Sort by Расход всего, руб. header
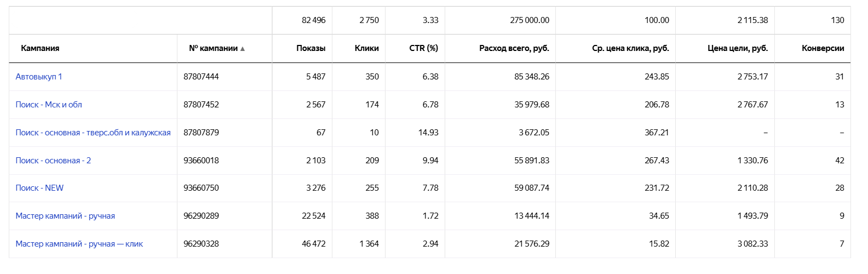Screen dimensions: 868x274 pyautogui.click(x=514, y=48)
